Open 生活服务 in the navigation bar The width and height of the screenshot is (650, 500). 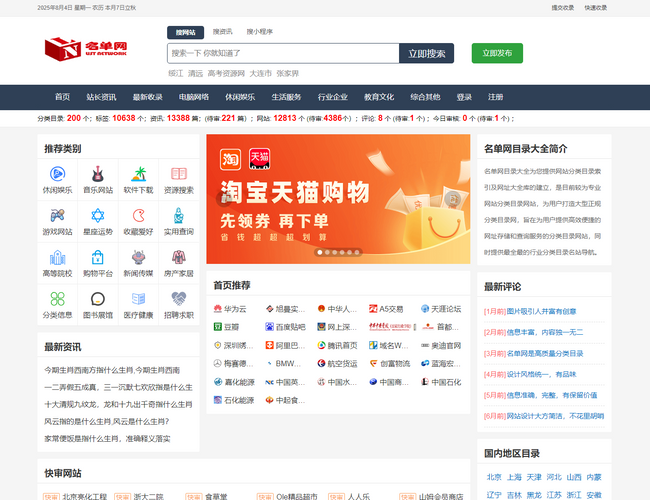(x=286, y=97)
